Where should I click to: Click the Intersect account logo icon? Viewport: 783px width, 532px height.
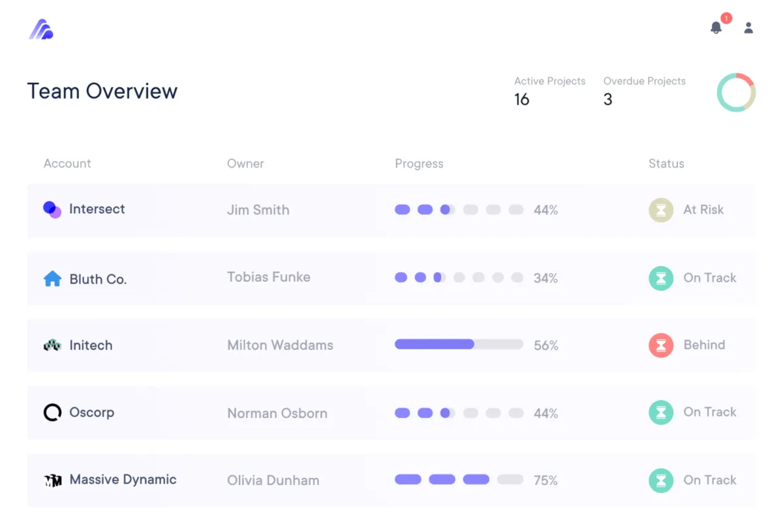(x=52, y=209)
